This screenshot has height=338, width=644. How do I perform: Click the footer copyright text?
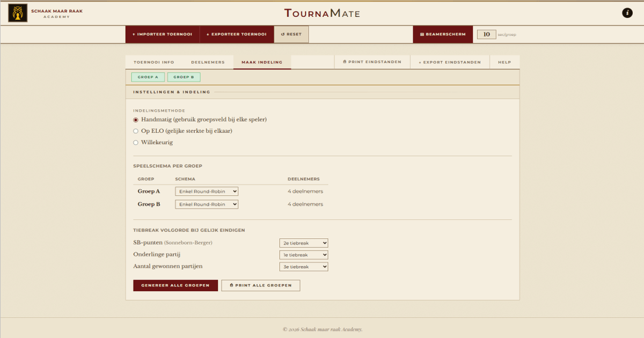[323, 329]
